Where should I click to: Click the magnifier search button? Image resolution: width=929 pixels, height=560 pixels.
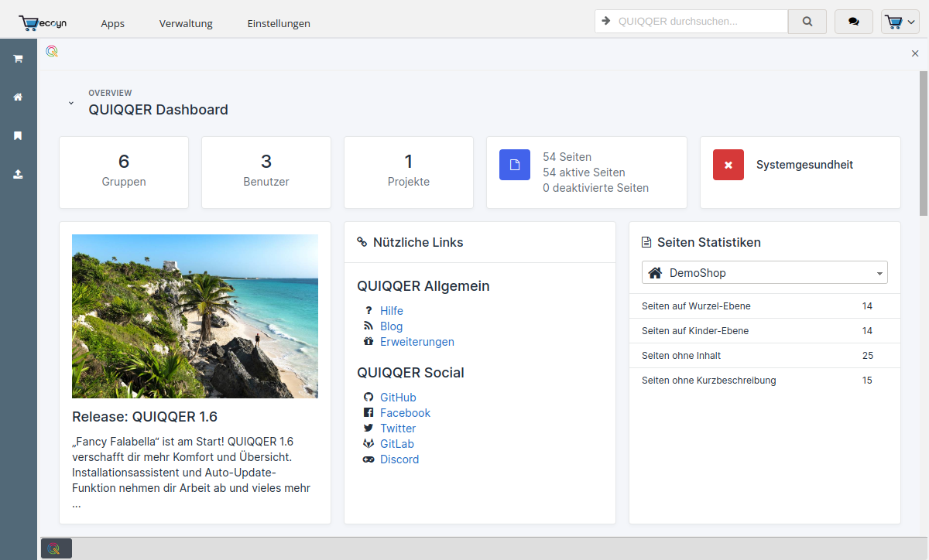click(x=807, y=22)
